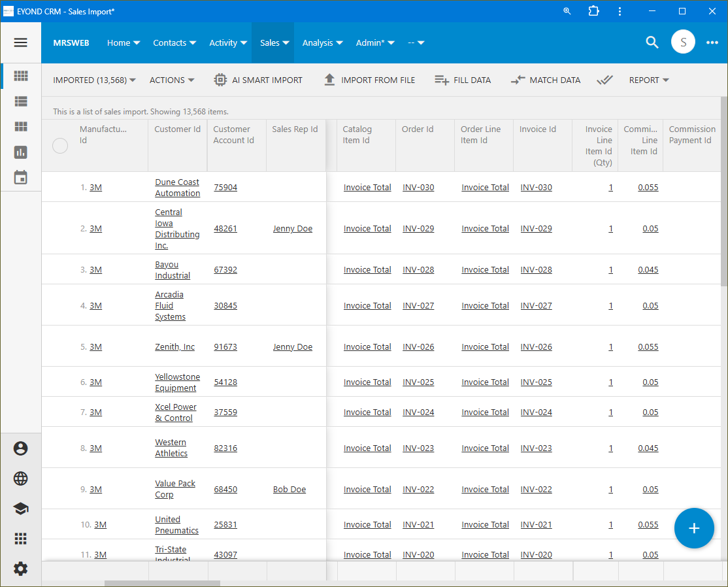Open the Dune Coast Automation customer link
728x587 pixels.
(x=177, y=188)
